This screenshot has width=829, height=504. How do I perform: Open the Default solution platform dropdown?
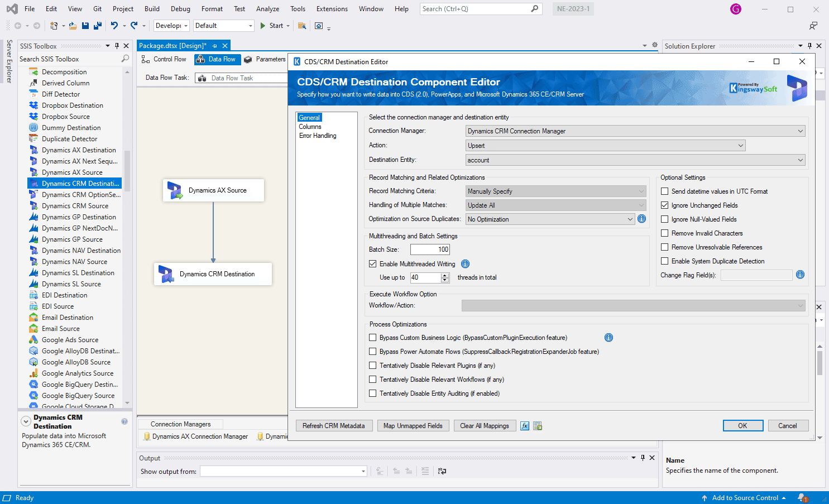point(223,26)
